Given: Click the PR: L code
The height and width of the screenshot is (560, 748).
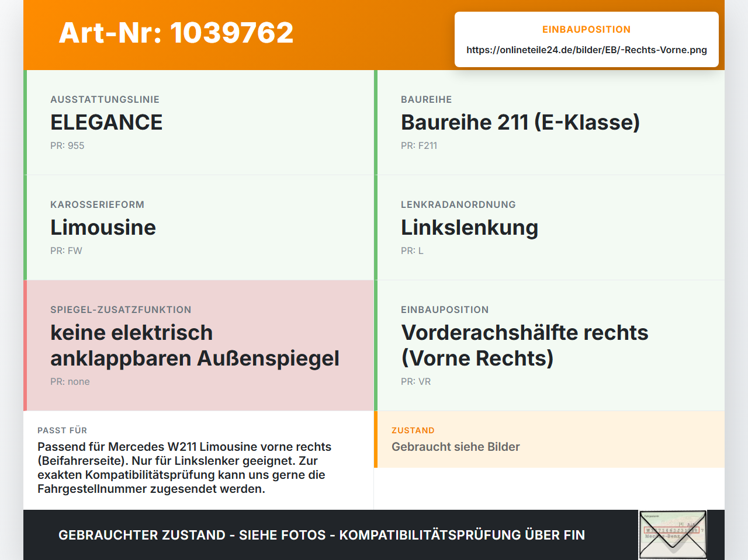Looking at the screenshot, I should coord(412,251).
